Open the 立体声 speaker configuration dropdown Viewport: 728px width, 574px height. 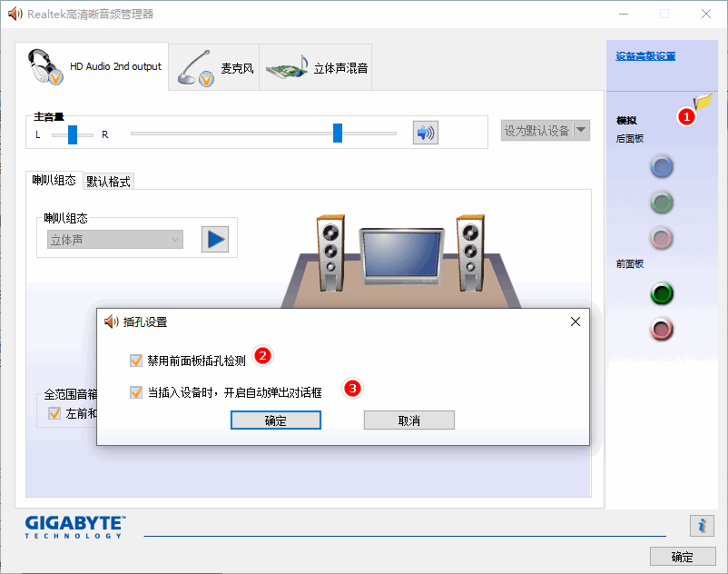[113, 238]
